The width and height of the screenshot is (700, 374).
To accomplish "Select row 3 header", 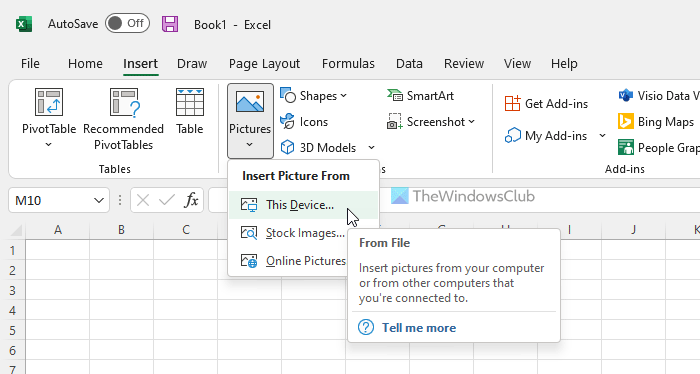I will 12,290.
